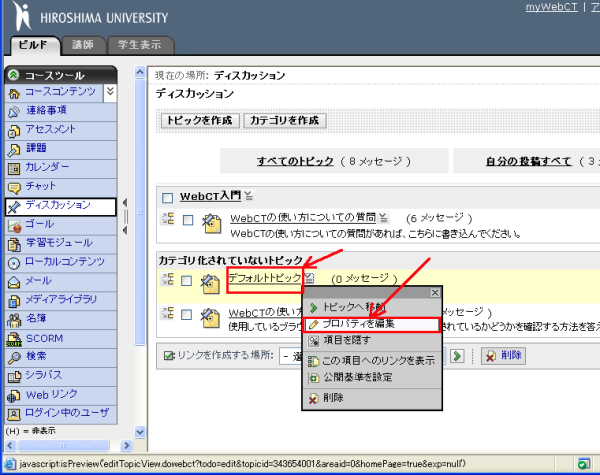Choose 項目を隠す from context menu
Screen dimensions: 600x475
[x=372, y=340]
